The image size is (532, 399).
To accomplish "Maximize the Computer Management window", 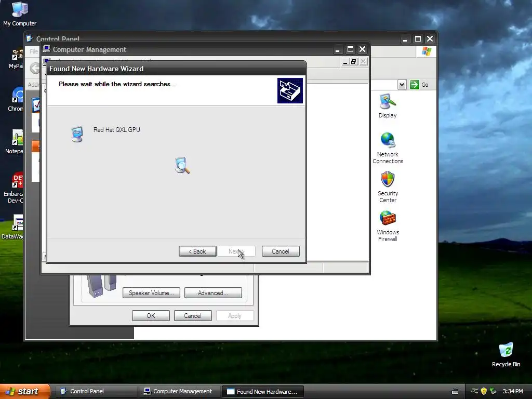I will (350, 49).
